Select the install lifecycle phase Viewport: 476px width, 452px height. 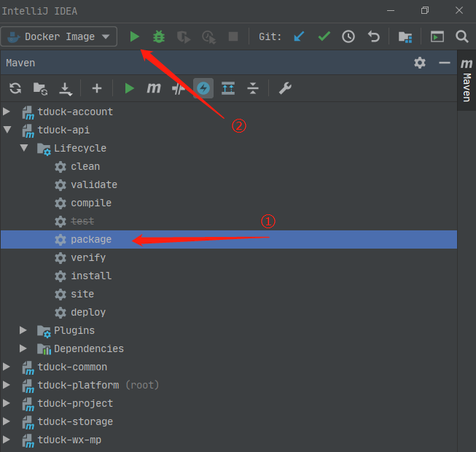[91, 276]
